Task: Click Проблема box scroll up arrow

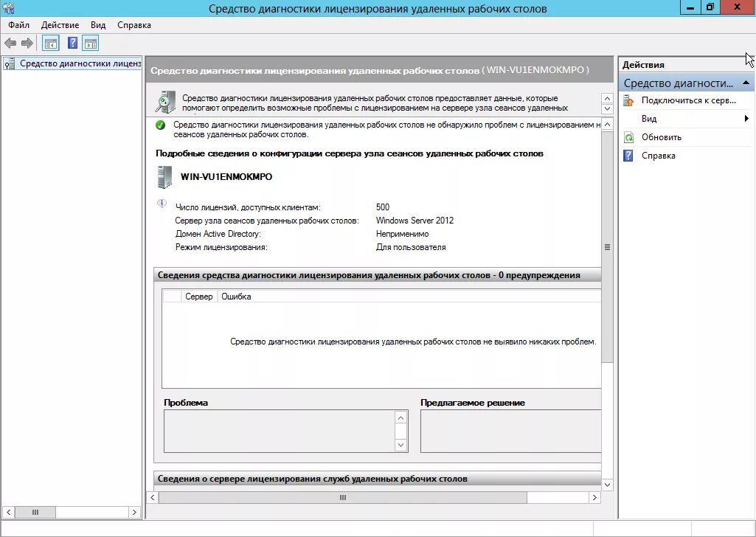Action: (400, 418)
